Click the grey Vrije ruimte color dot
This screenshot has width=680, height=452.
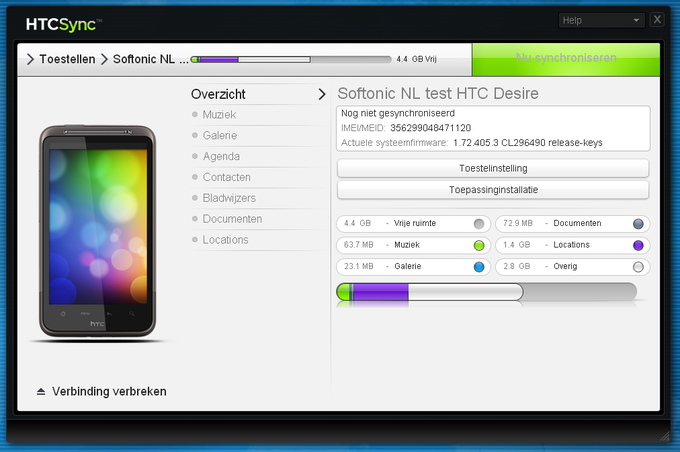479,224
